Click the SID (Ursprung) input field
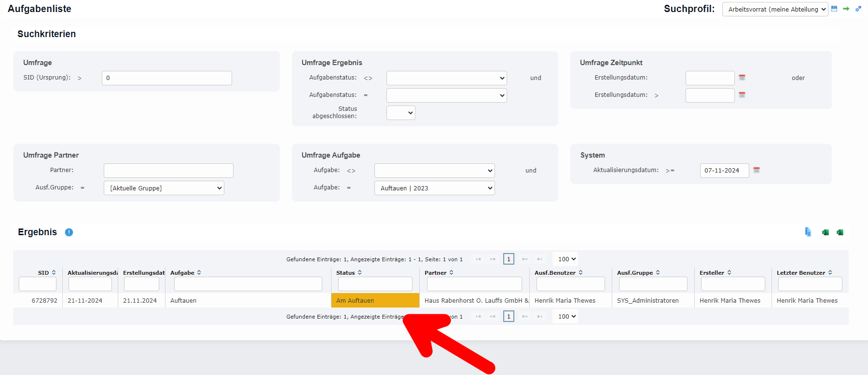The height and width of the screenshot is (375, 868). 166,78
